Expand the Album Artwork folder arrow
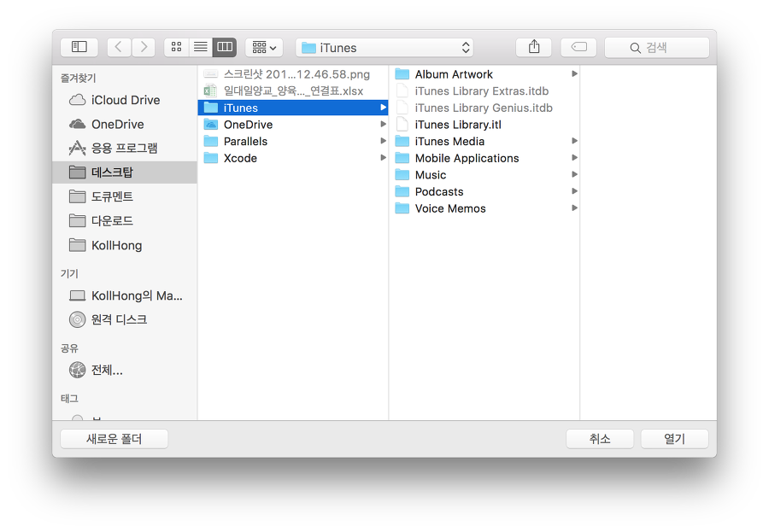Image resolution: width=769 pixels, height=532 pixels. click(x=574, y=74)
